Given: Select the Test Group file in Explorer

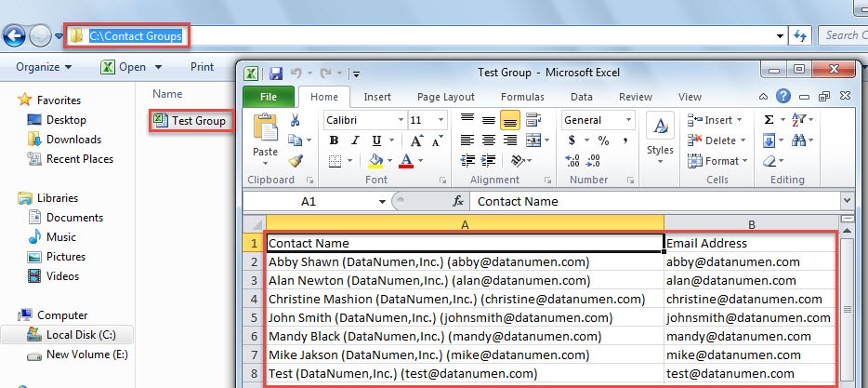Looking at the screenshot, I should coord(191,120).
